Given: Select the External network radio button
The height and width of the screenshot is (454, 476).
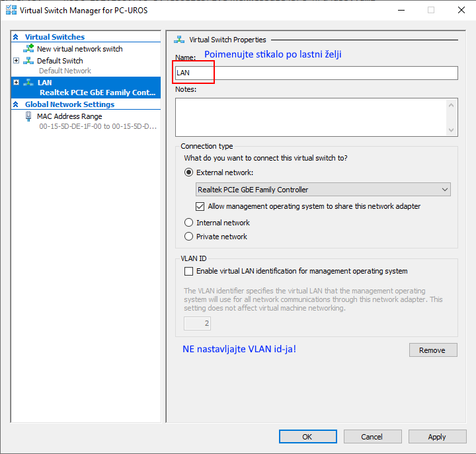Looking at the screenshot, I should tap(189, 172).
